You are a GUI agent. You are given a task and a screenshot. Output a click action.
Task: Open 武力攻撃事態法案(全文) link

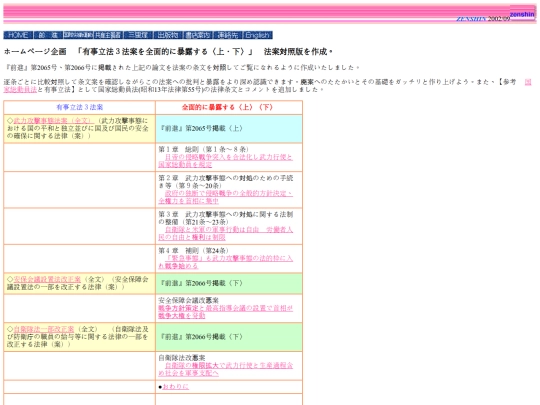click(53, 121)
